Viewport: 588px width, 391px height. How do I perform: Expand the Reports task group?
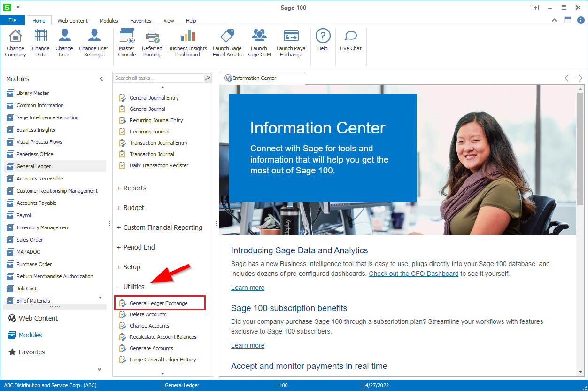132,188
